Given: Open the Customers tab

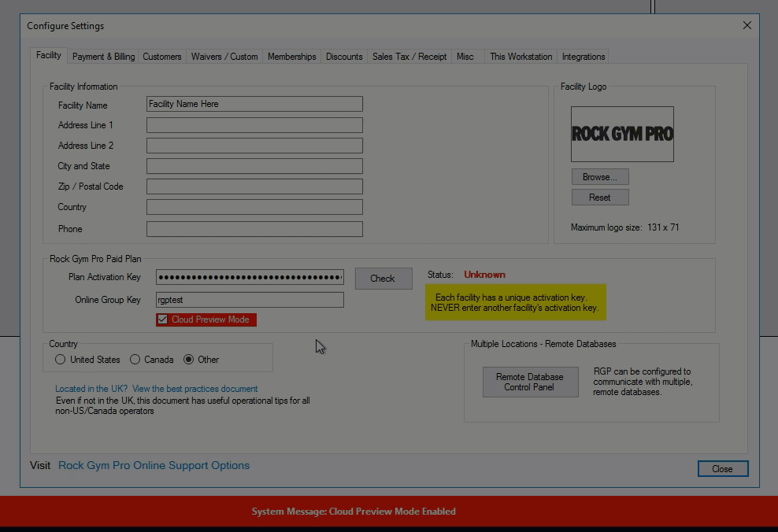Looking at the screenshot, I should pyautogui.click(x=161, y=57).
